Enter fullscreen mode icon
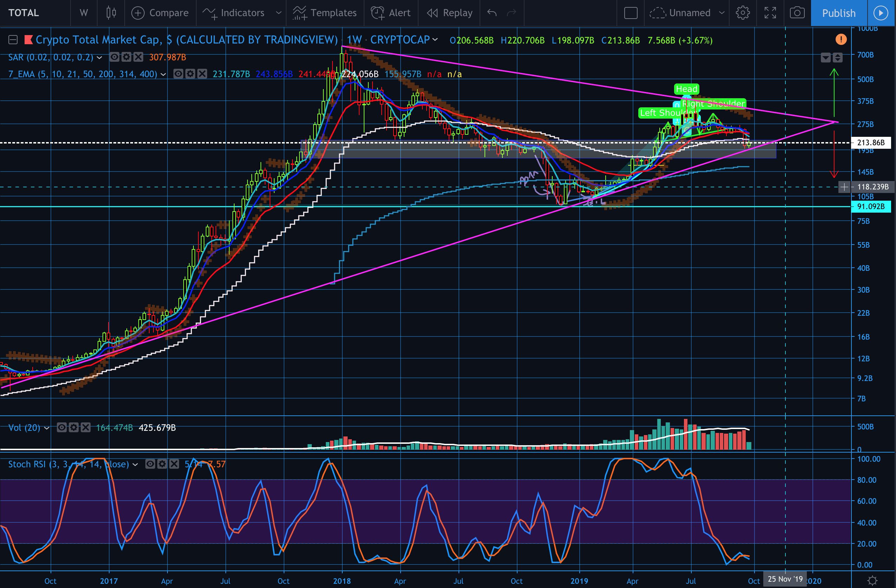Viewport: 896px width, 588px height. tap(770, 13)
